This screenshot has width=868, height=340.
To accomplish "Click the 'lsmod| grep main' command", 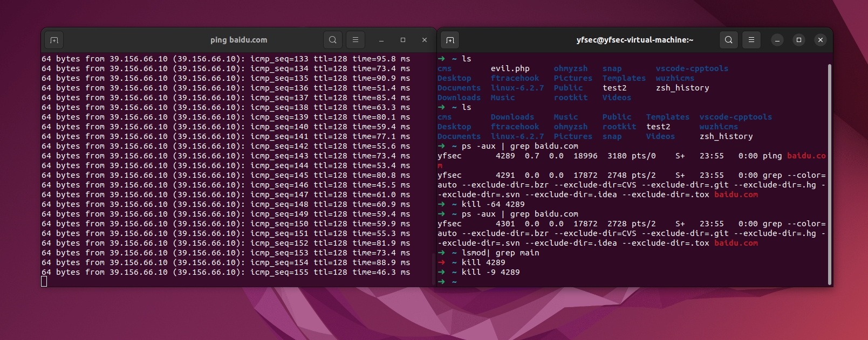I will 501,253.
